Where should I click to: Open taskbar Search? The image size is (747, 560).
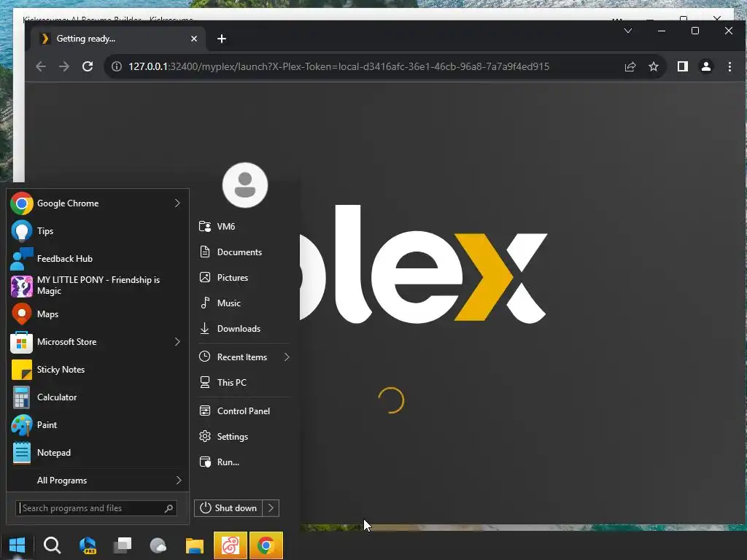tap(52, 545)
